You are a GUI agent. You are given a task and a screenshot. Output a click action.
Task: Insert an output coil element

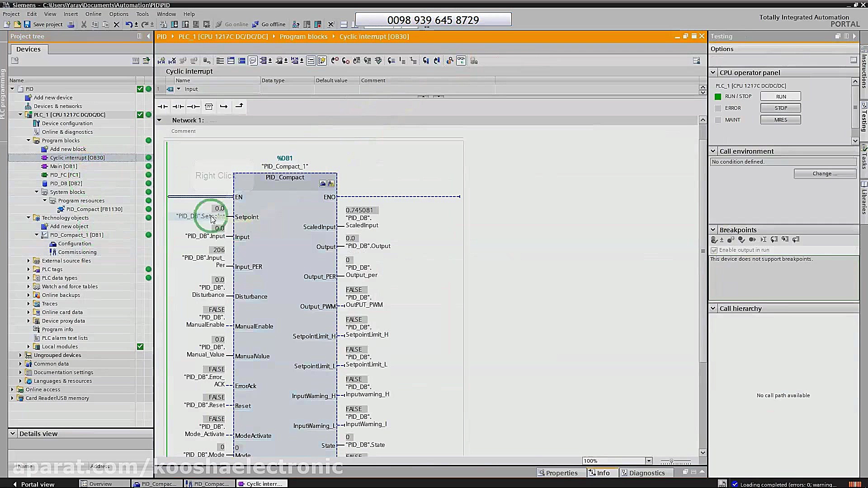click(193, 107)
